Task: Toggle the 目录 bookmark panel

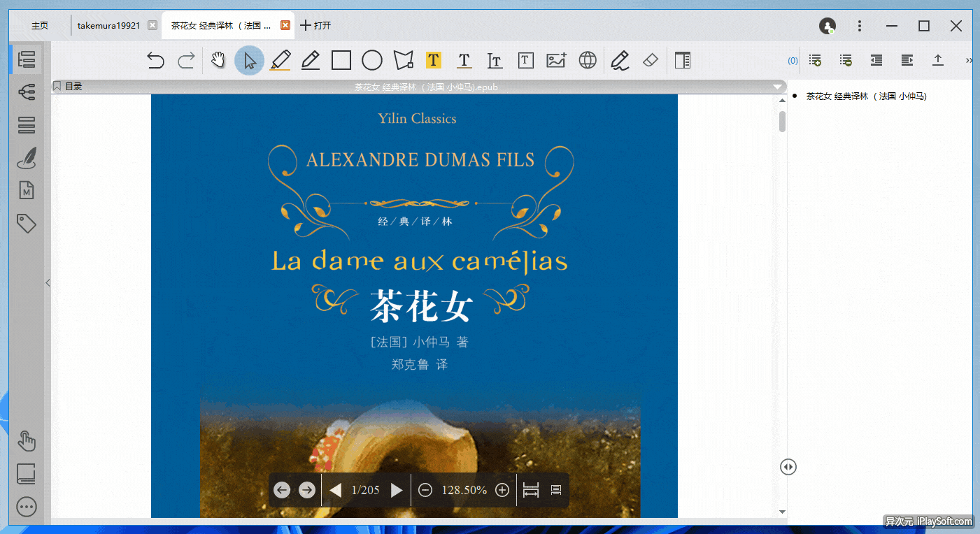Action: click(x=68, y=87)
